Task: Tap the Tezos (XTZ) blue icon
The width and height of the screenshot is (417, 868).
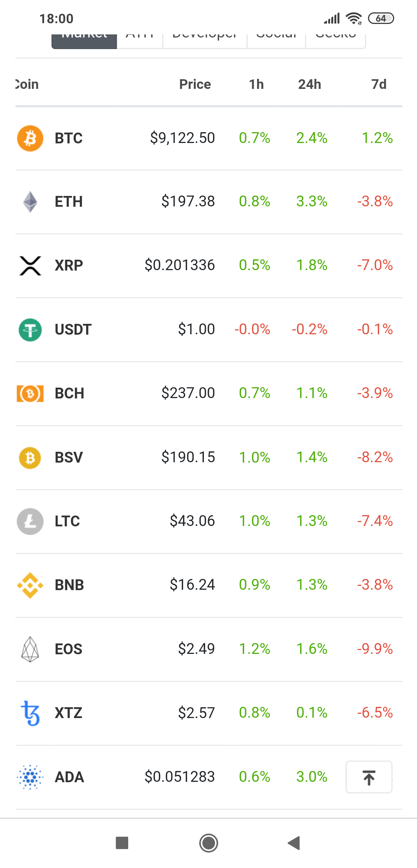Action: coord(30,713)
